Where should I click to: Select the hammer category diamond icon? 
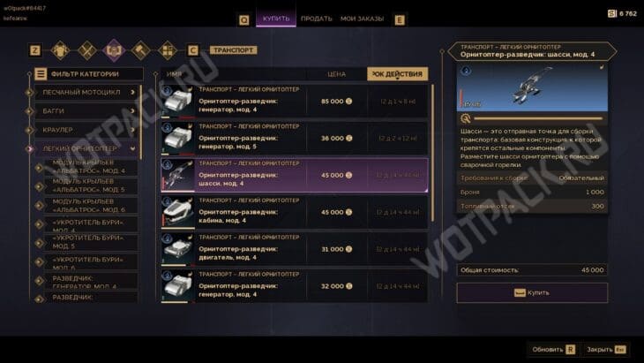click(x=141, y=50)
